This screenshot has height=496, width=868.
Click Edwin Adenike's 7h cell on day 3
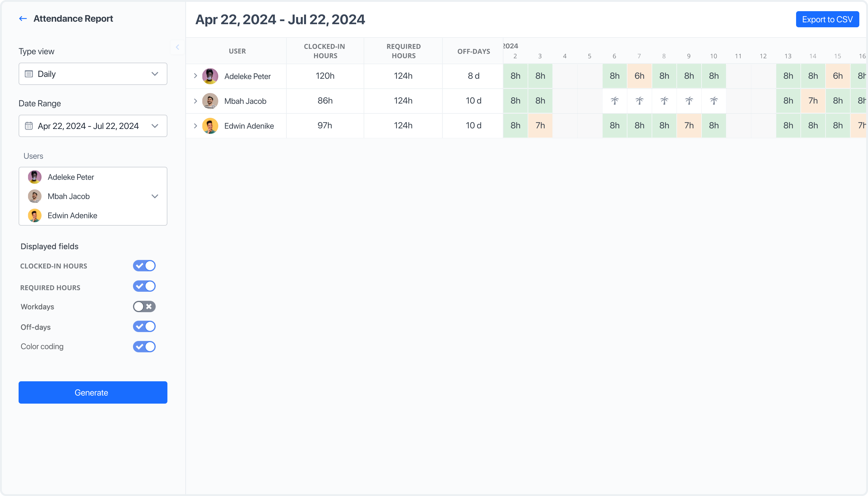click(540, 126)
